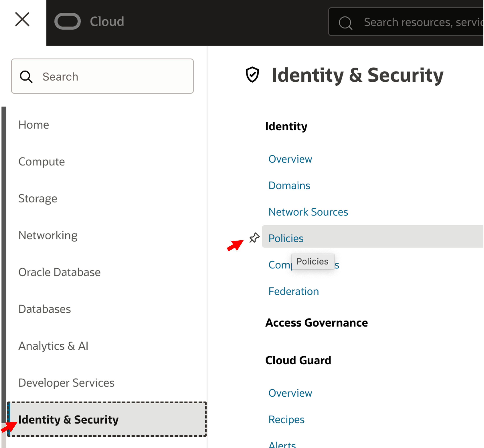Image resolution: width=484 pixels, height=448 pixels.
Task: Open the Storage category
Action: tap(38, 199)
